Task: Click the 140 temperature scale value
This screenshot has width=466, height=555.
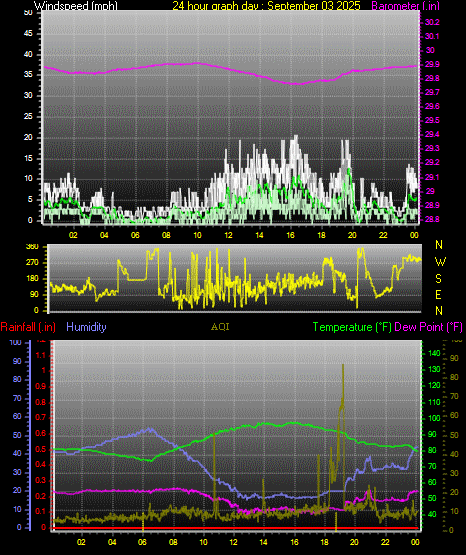Action: tap(434, 353)
